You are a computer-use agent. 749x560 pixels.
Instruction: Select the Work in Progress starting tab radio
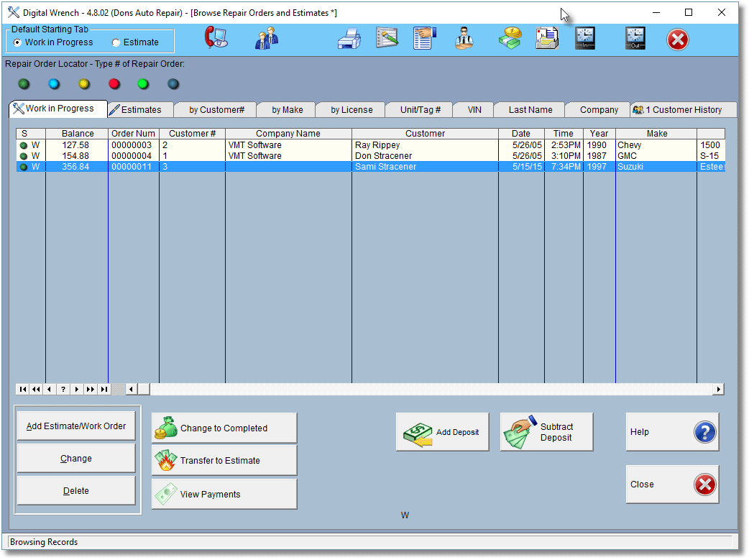(x=16, y=42)
